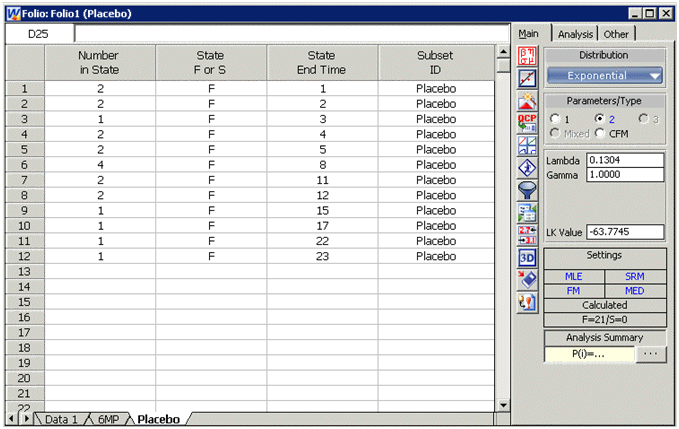Click the empty Number in State cell in row 13

click(x=100, y=271)
